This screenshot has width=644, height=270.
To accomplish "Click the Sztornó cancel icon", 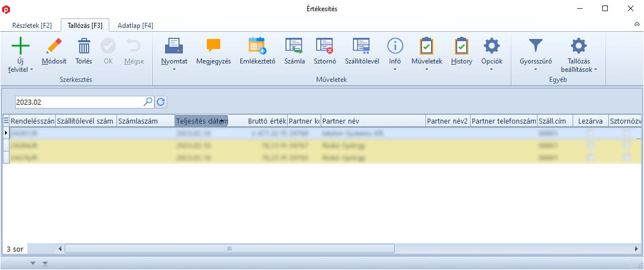I will (324, 46).
